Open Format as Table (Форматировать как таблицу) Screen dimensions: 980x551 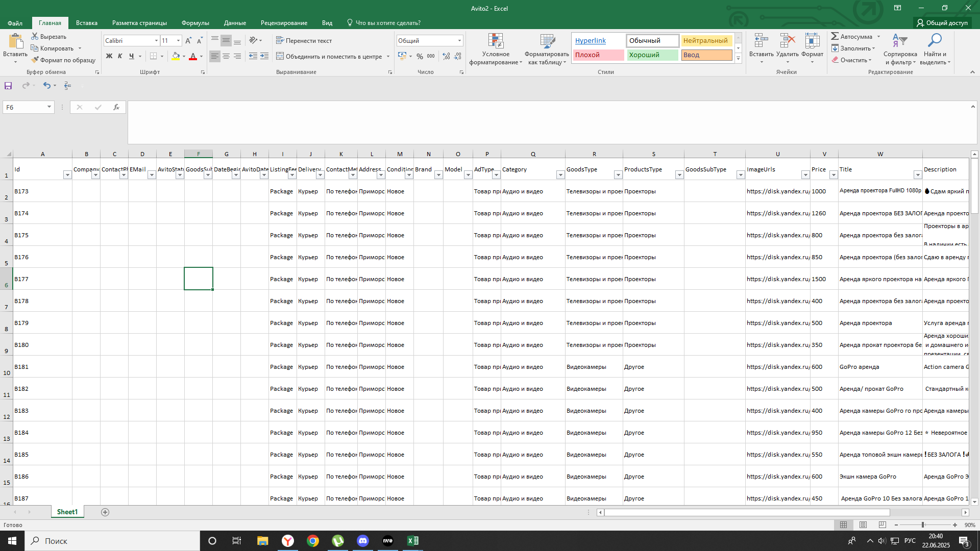coord(547,49)
